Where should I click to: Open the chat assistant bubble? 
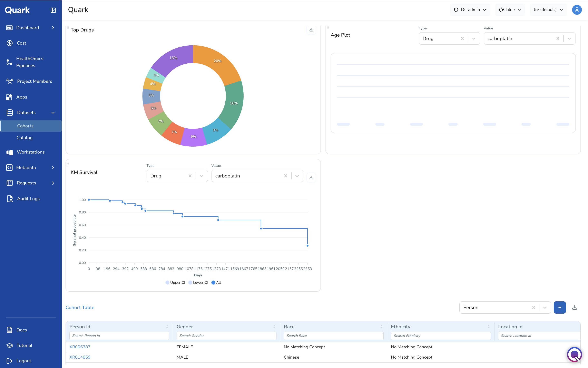(574, 354)
